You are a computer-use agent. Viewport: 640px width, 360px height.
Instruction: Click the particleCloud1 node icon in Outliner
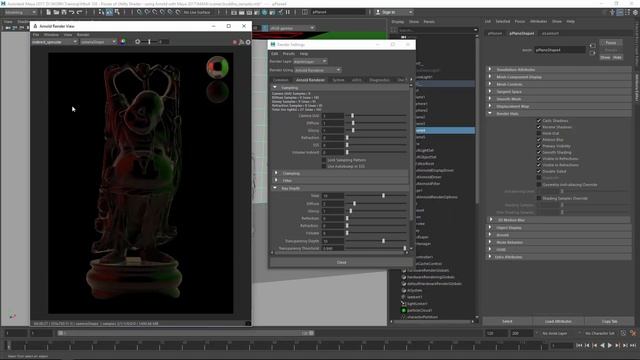pyautogui.click(x=404, y=310)
